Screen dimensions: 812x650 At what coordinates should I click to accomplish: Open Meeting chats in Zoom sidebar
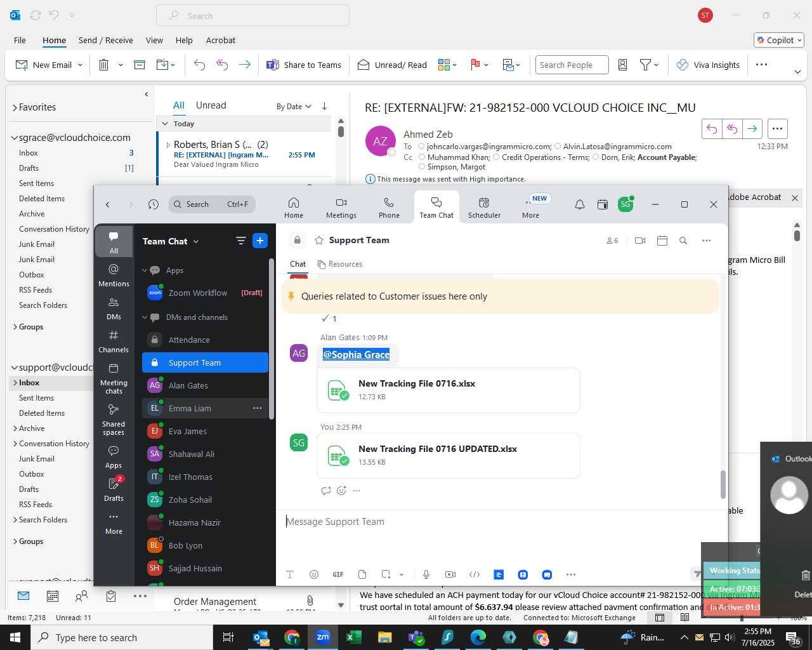pyautogui.click(x=114, y=378)
